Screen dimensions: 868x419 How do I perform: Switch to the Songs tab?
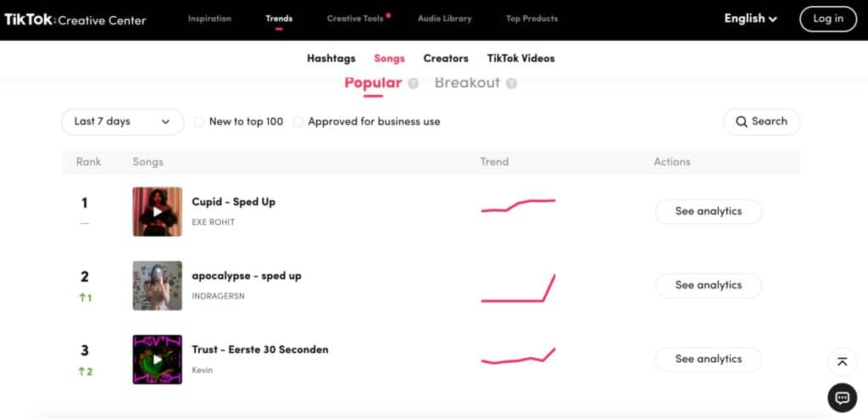pos(389,59)
